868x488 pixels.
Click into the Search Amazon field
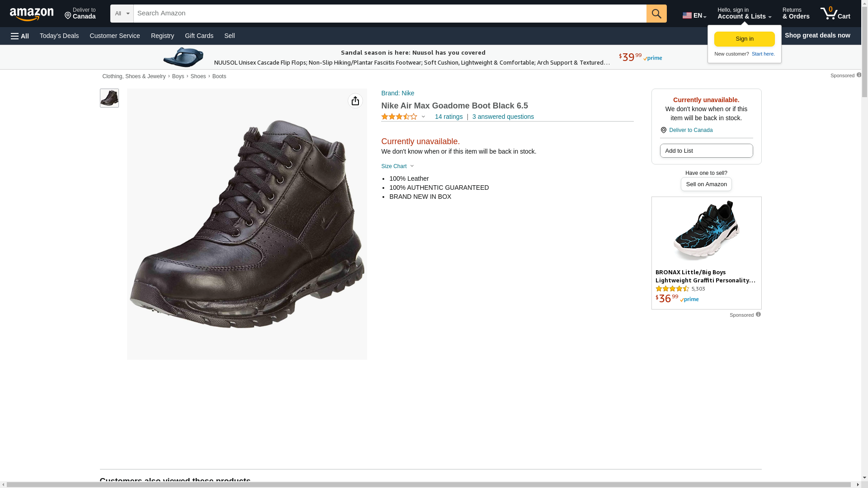pos(389,14)
